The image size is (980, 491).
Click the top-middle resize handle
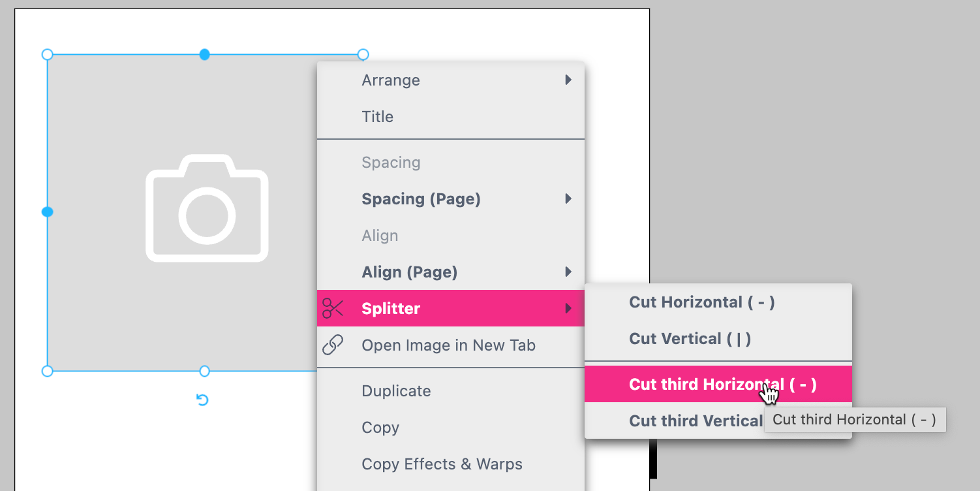pyautogui.click(x=204, y=55)
